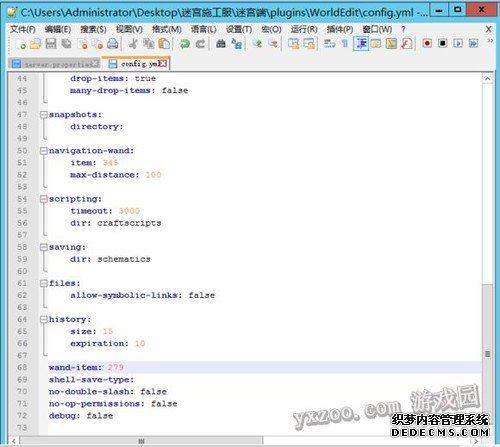
Task: Click the user-defined language folder icon
Action: [x=376, y=44]
